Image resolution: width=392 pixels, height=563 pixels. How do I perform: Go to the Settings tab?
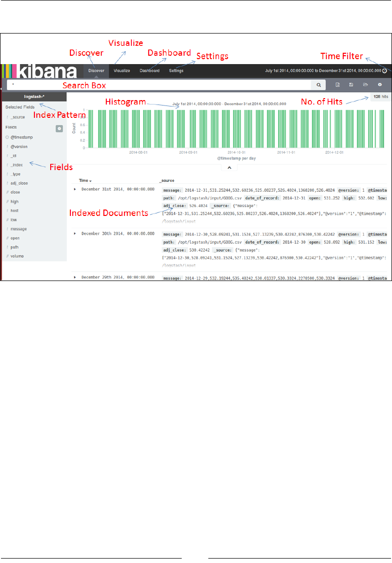click(176, 70)
